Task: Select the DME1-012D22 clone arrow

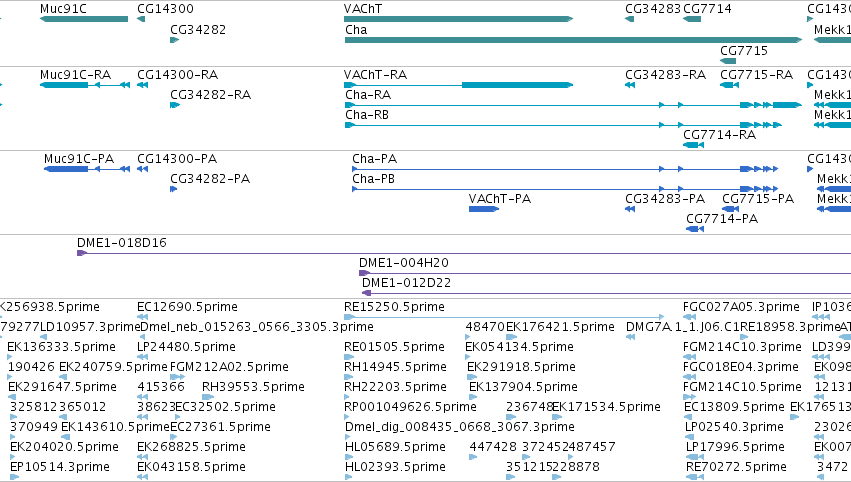Action: [367, 293]
